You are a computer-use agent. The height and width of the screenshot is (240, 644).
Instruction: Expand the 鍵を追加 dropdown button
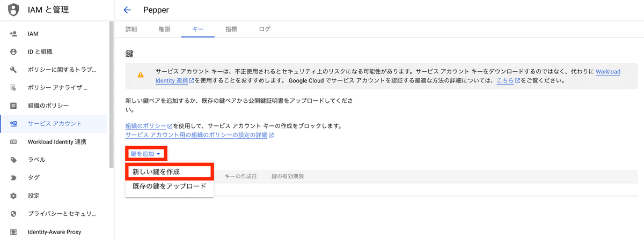coord(146,154)
